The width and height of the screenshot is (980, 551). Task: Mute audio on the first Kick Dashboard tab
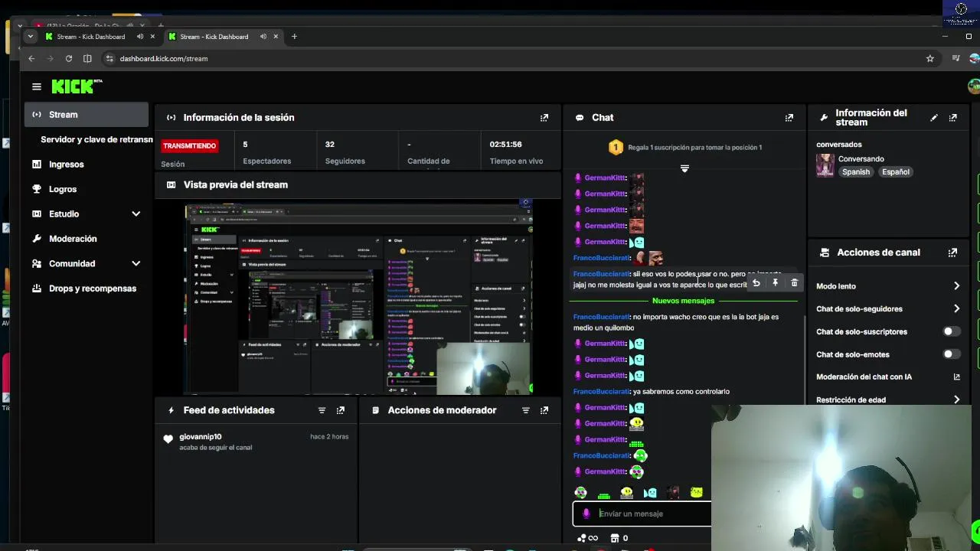pos(140,36)
